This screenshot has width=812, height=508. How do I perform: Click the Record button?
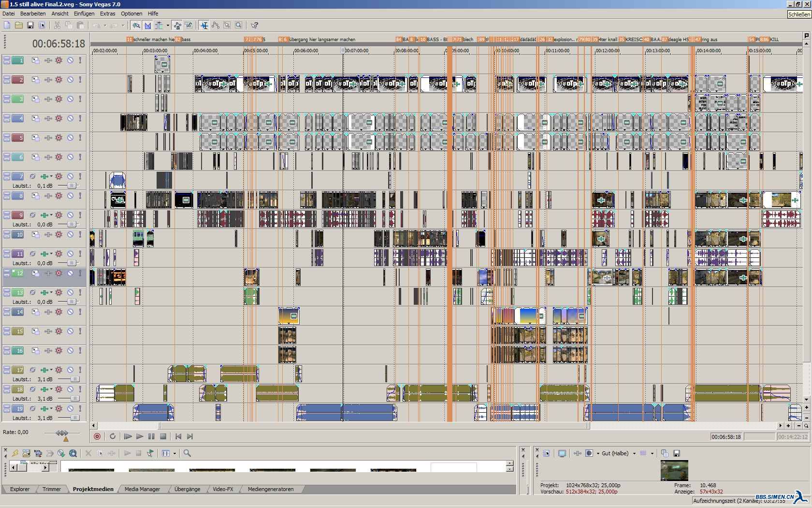97,436
